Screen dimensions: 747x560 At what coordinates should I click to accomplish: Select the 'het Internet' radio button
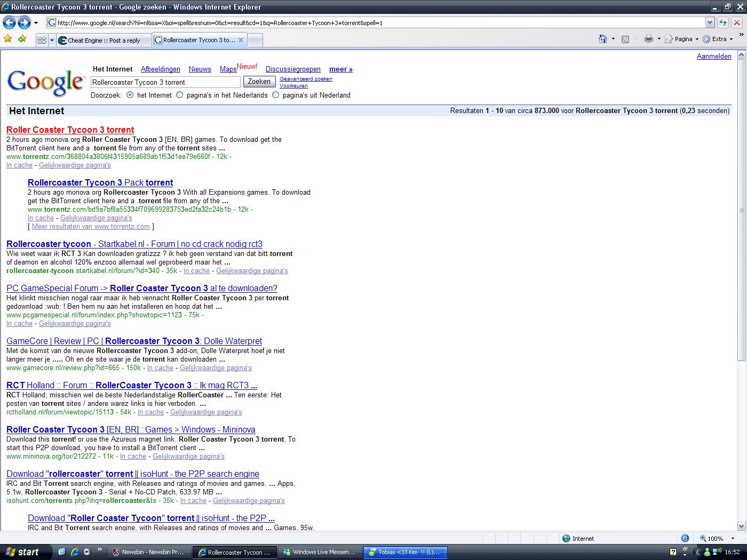tap(130, 95)
